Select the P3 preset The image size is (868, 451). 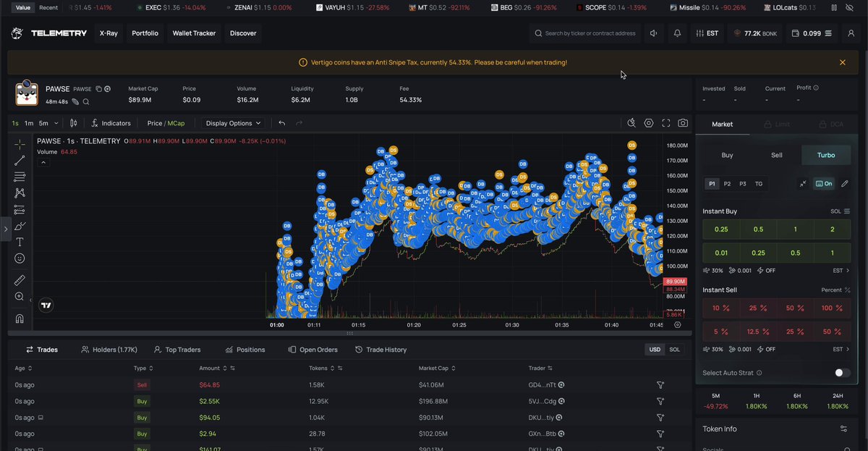point(743,184)
